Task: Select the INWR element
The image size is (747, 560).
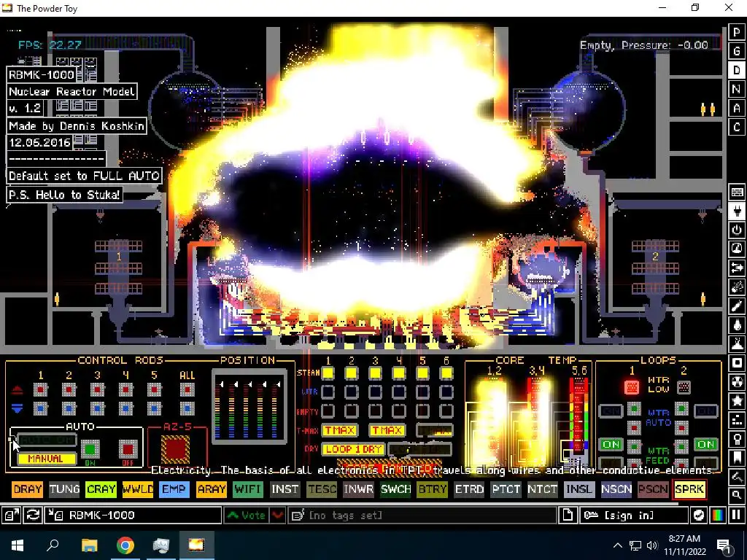Action: [358, 489]
